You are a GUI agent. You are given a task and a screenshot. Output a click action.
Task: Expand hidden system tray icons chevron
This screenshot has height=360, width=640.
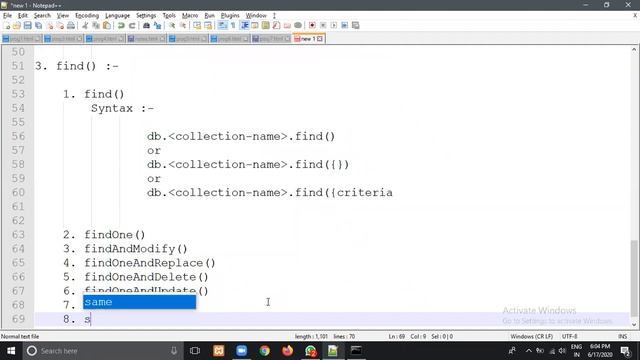coord(529,351)
